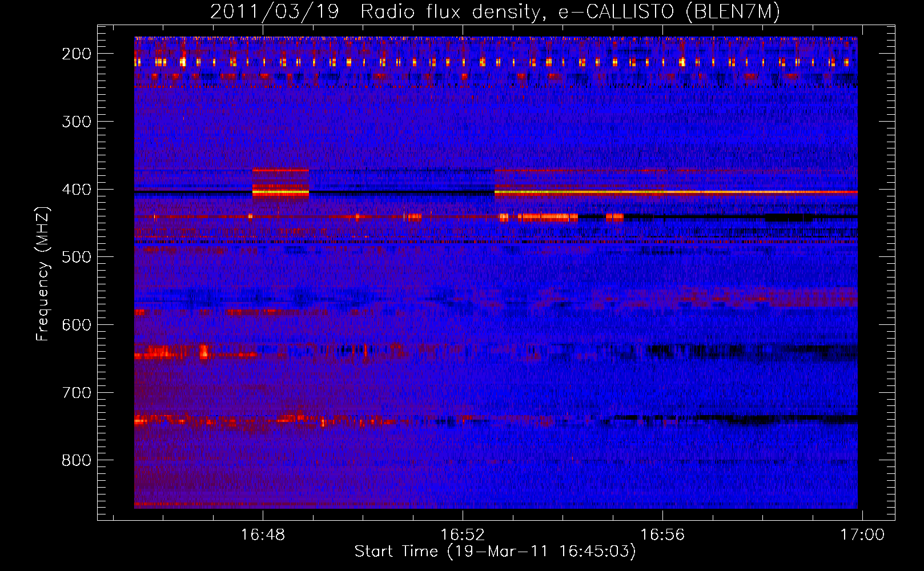Click the 800 frequency tick label
Screen dimensions: 924x571
[77, 460]
